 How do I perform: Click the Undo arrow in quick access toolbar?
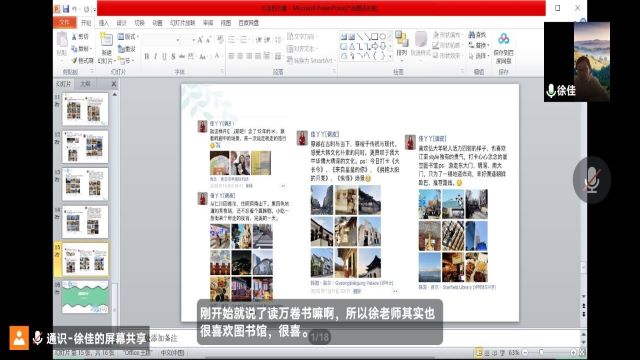point(75,9)
